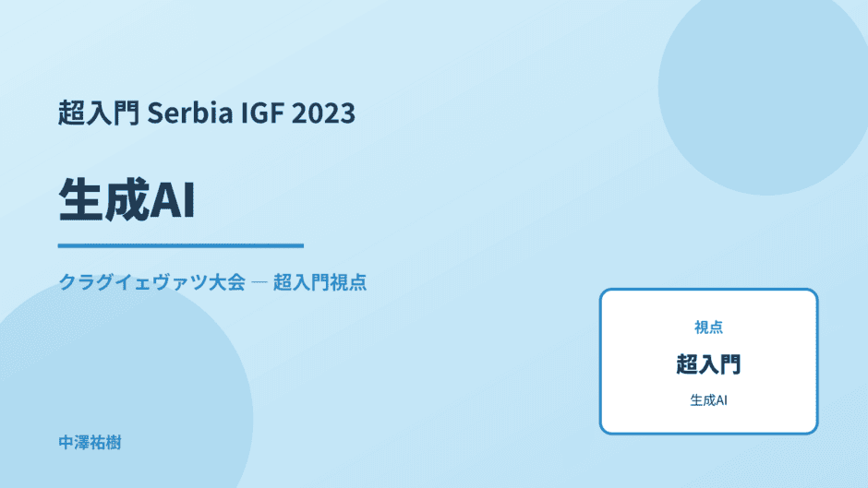
Task: Select the header line 超入門 Serbia IGF 2023
Action: pos(207,113)
